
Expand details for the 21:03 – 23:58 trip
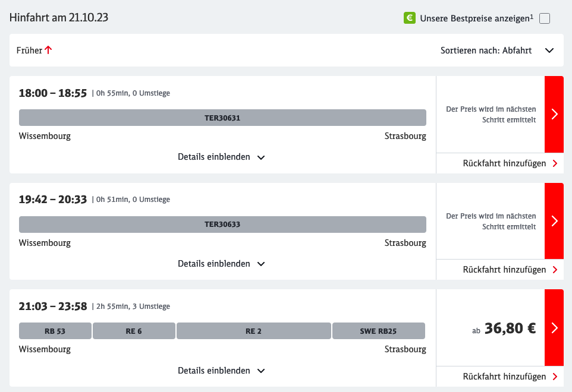(221, 371)
